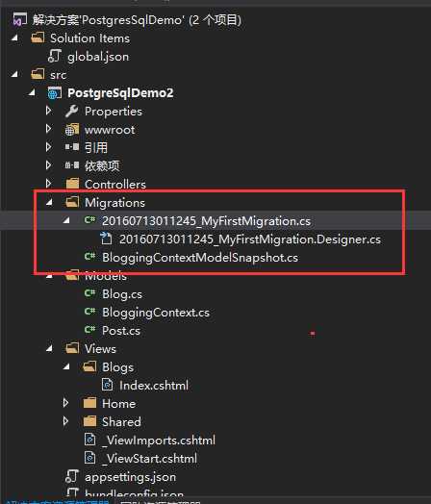Select the 20160713011245_MyFirstMigration.cs label
This screenshot has width=431, height=504.
coord(206,221)
